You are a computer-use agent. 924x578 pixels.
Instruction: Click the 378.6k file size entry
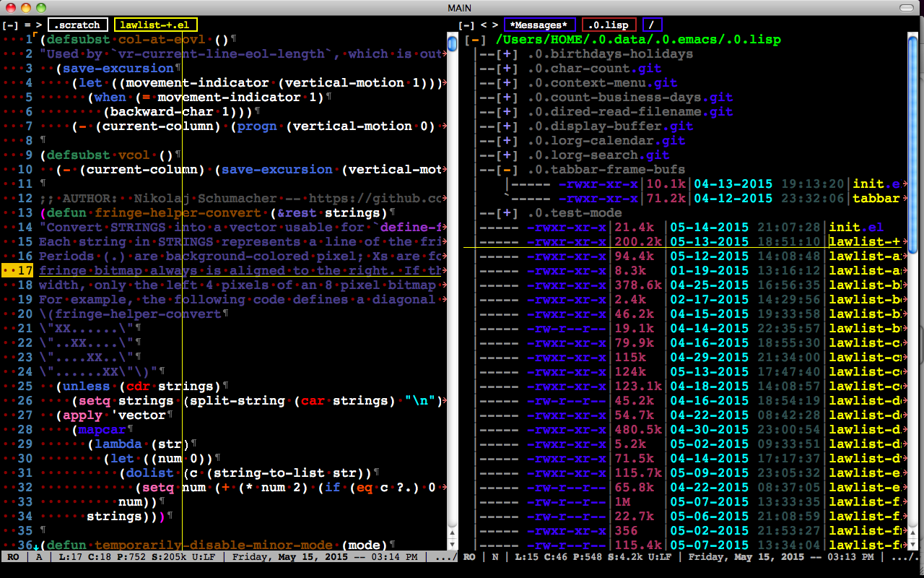point(639,285)
